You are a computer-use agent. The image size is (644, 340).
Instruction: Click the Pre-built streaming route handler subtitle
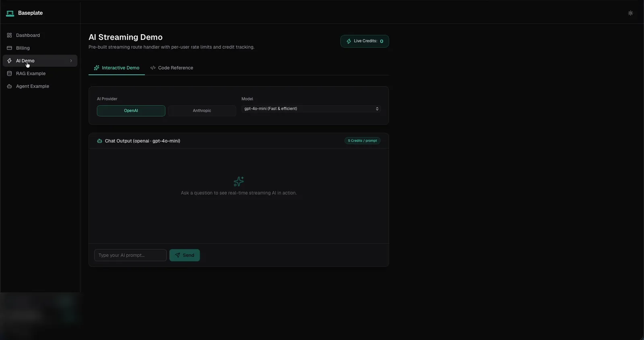pos(171,47)
